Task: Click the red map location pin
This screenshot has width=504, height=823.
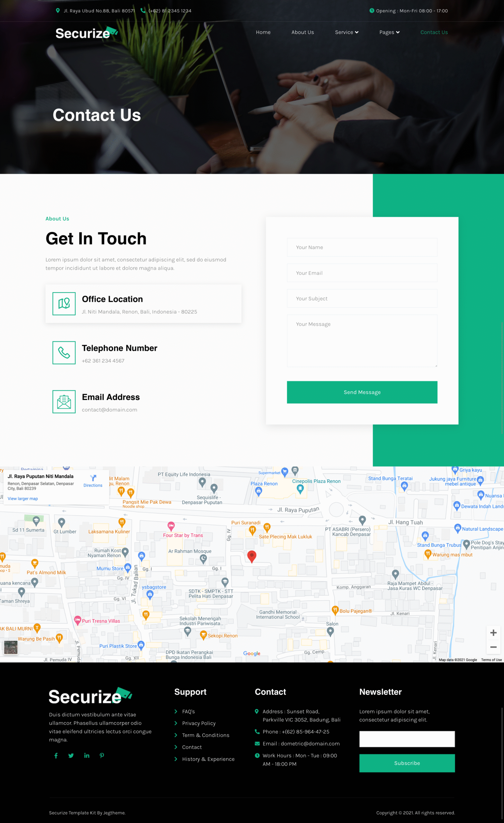Action: (251, 556)
